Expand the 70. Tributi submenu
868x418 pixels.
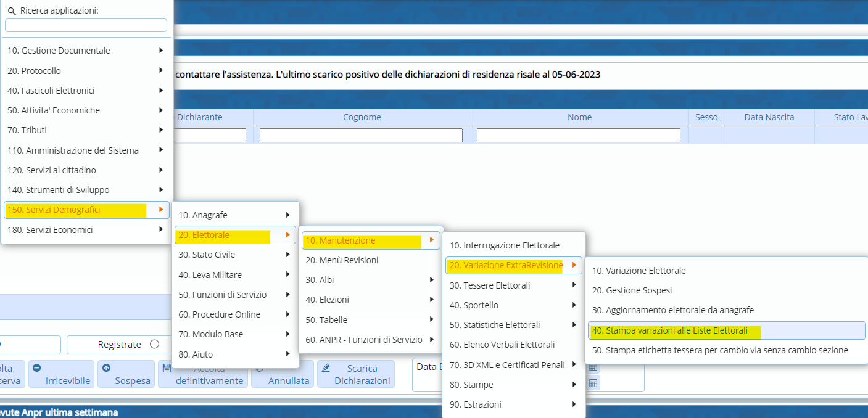click(87, 130)
